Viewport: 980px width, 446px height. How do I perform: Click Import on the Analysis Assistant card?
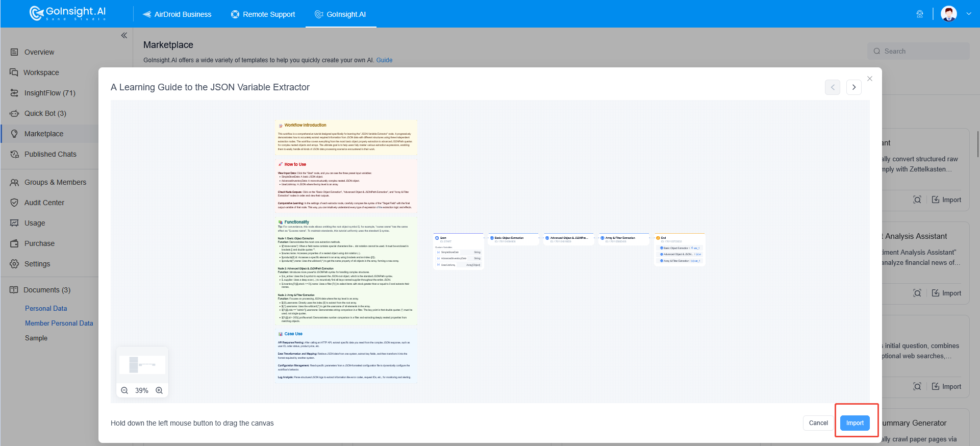(946, 293)
